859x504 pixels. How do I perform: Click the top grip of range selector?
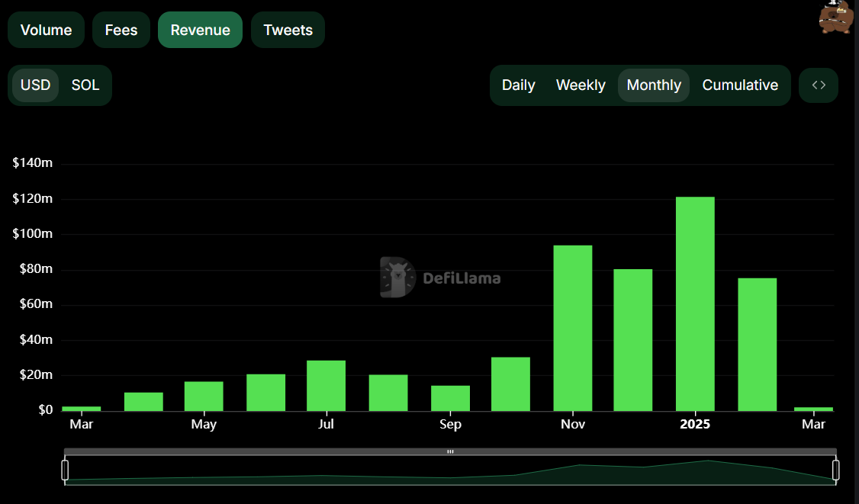[x=450, y=451]
